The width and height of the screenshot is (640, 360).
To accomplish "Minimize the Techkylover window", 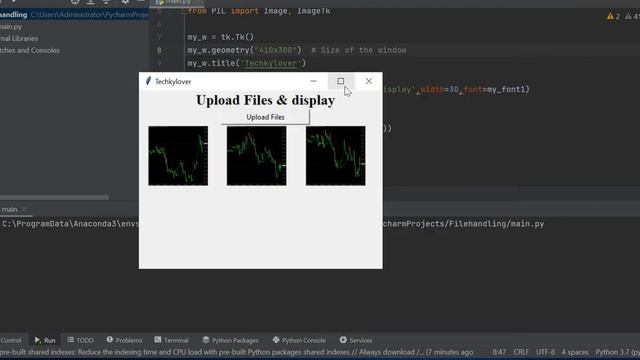I will tap(313, 81).
